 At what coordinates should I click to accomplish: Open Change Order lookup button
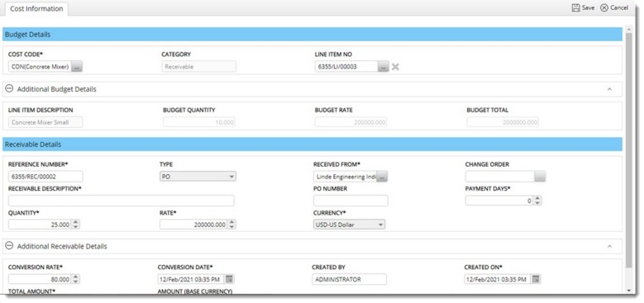[540, 177]
